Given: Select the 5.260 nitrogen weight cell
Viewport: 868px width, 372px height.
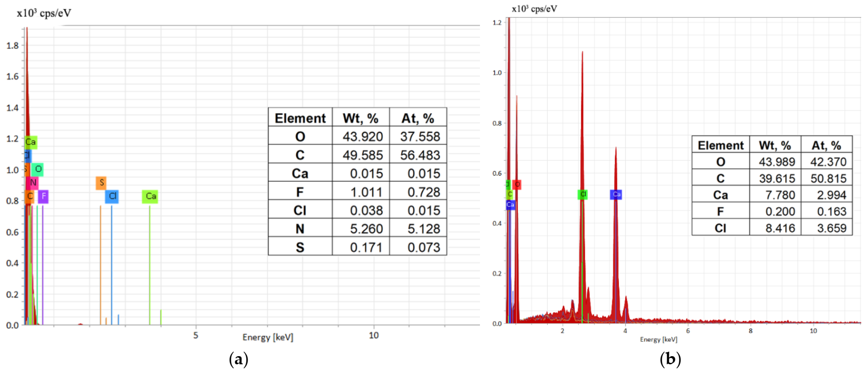Looking at the screenshot, I should point(366,229).
